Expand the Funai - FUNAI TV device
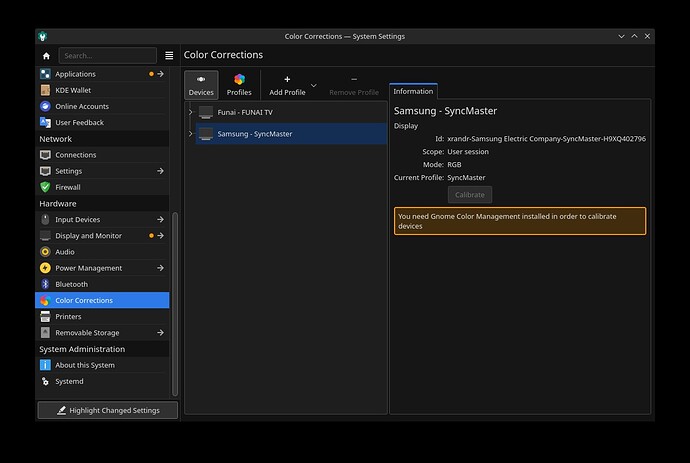690x463 pixels. pyautogui.click(x=191, y=112)
